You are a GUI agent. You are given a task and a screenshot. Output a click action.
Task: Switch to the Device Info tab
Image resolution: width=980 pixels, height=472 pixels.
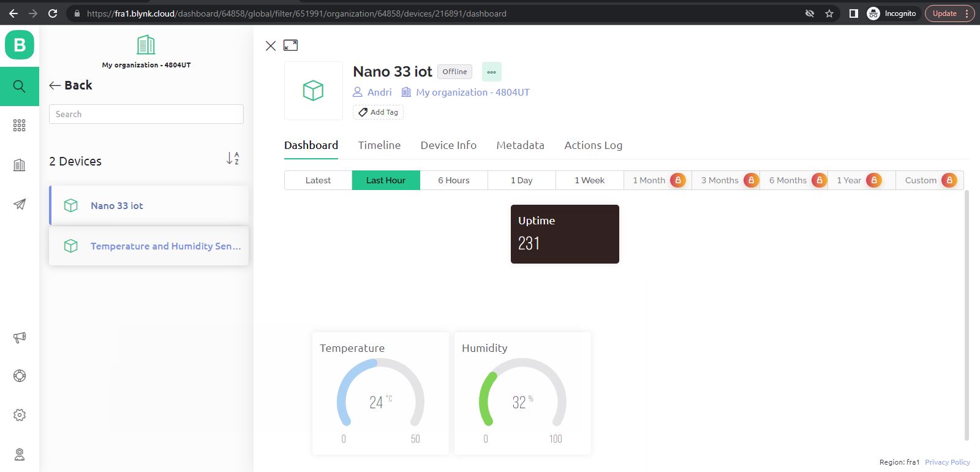pos(448,145)
